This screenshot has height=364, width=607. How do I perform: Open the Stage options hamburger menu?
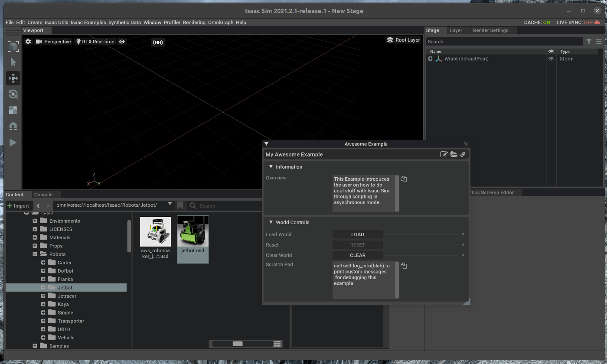point(599,42)
